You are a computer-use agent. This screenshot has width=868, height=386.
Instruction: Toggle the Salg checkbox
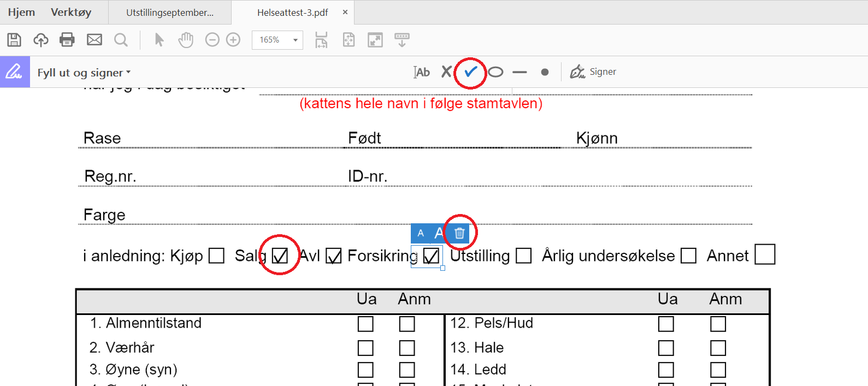[x=280, y=256]
